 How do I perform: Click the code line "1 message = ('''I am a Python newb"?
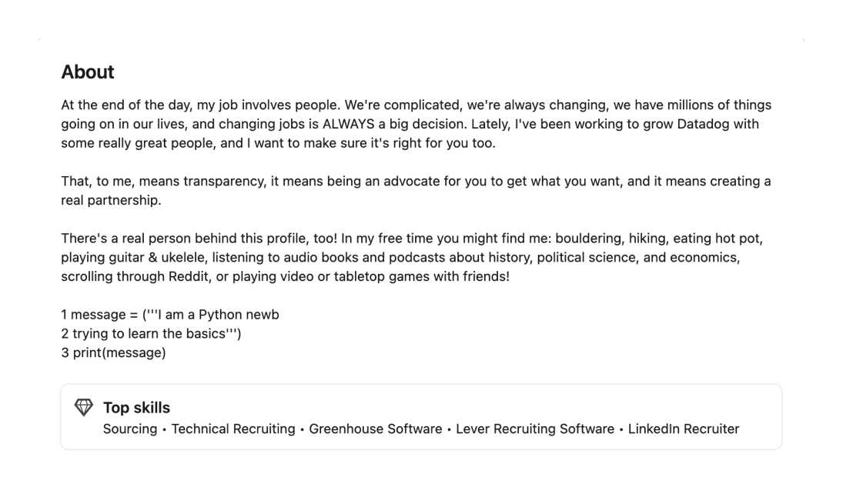point(170,315)
